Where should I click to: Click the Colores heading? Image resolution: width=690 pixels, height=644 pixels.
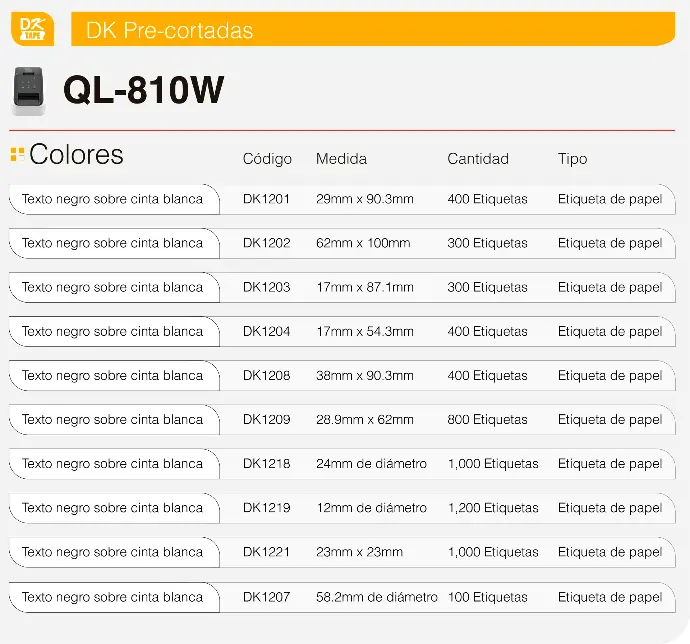pyautogui.click(x=77, y=155)
